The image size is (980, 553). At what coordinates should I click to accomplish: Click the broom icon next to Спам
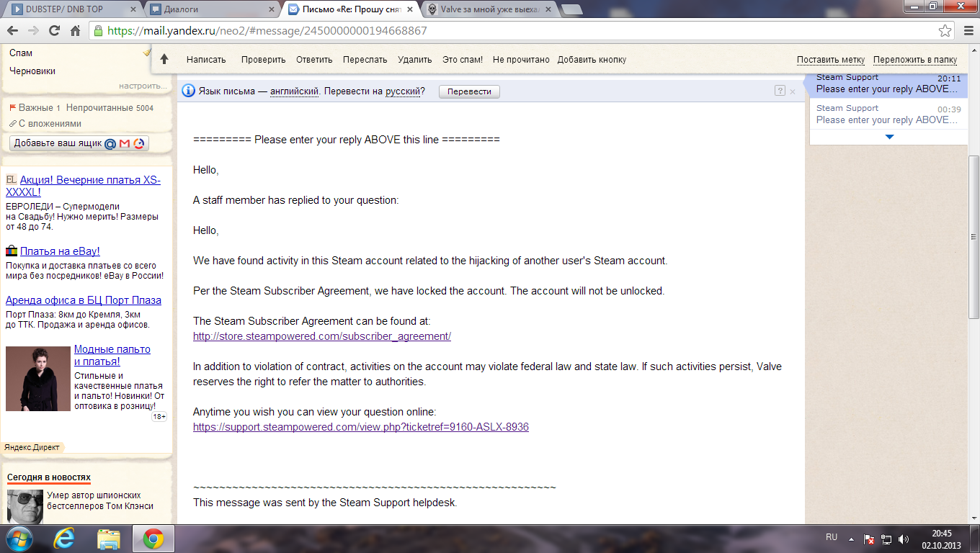[x=147, y=53]
